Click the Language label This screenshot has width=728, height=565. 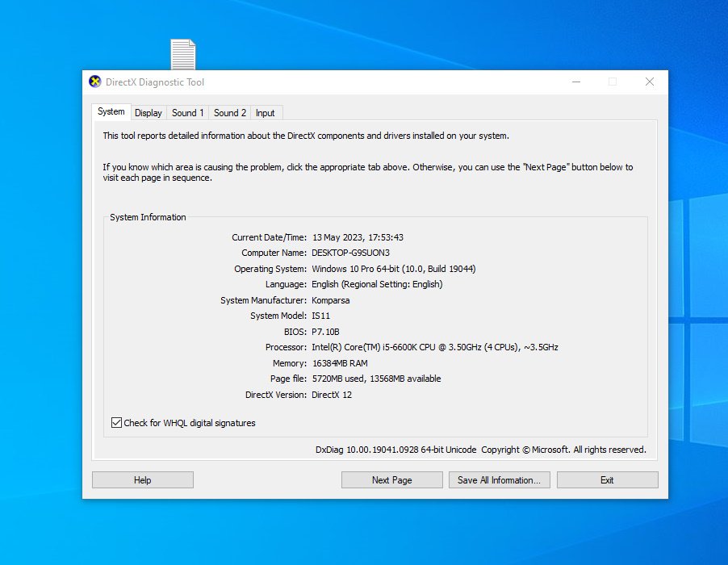click(286, 284)
